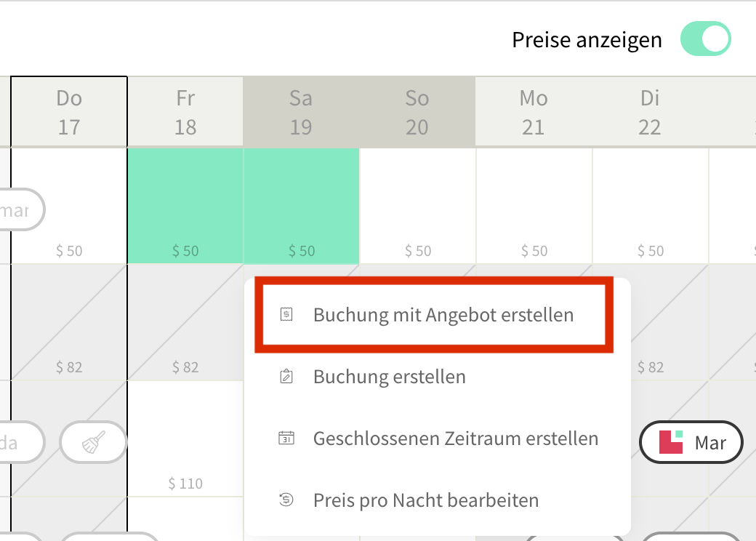Open the Mar booking pill
This screenshot has height=541, width=756.
[x=691, y=442]
